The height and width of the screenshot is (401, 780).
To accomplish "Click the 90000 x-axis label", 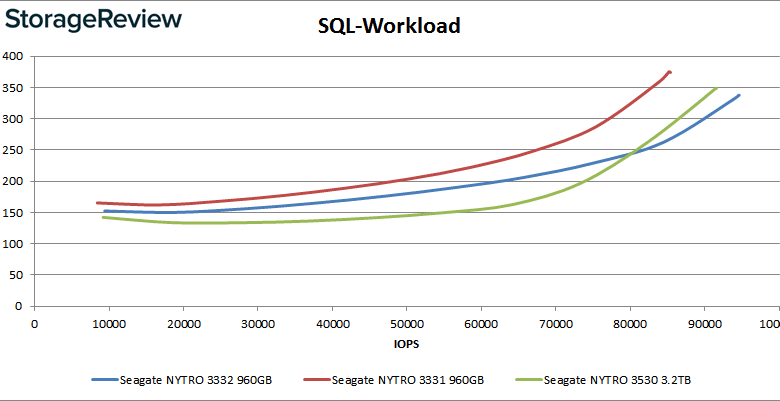I will 704,324.
